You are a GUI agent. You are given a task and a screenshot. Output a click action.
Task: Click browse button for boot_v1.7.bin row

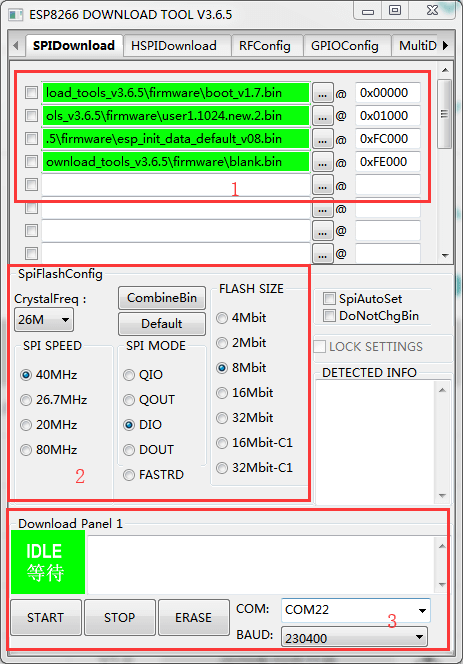coord(323,93)
